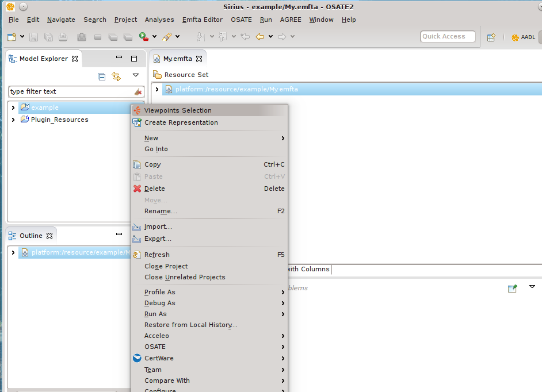Screen dimensions: 542x392
Task: Open the New submenu in context menu
Action: 209,138
